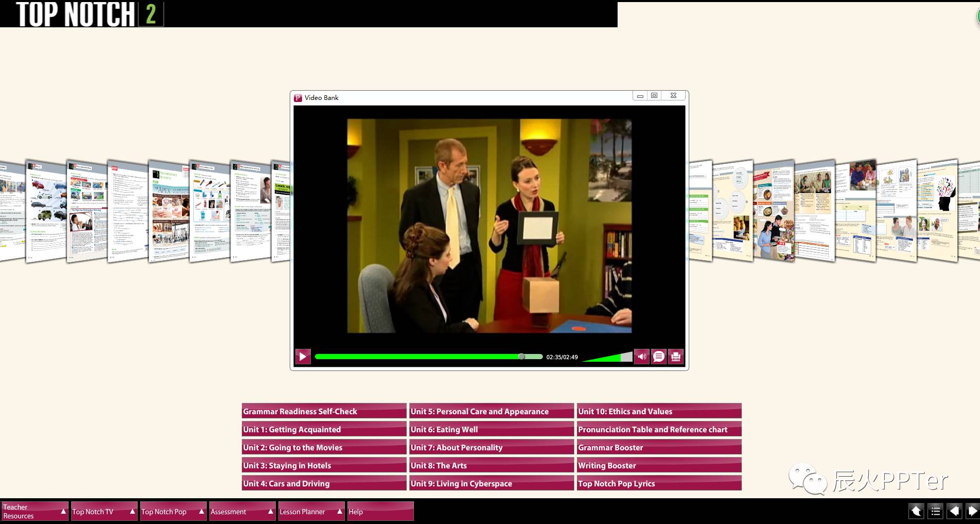Select Unit 2: Going to the Movies
This screenshot has height=524, width=980.
(x=324, y=447)
